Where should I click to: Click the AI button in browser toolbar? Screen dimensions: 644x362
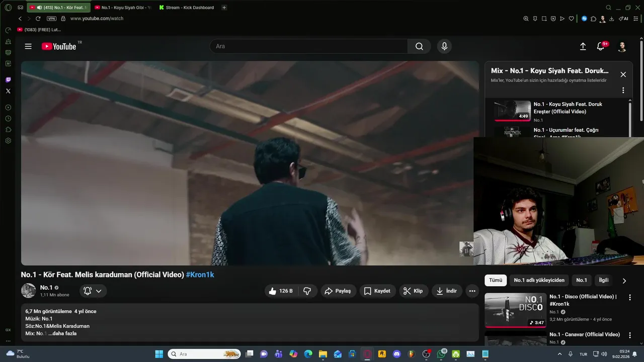pyautogui.click(x=623, y=19)
